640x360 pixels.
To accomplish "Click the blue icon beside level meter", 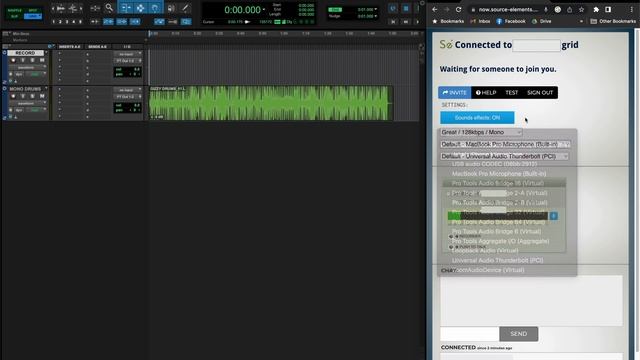I will tap(554, 216).
